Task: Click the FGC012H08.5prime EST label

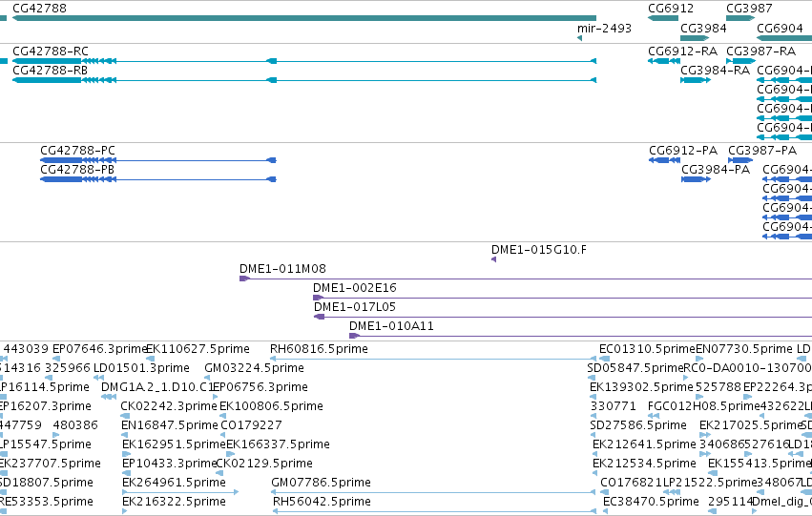Action: point(703,406)
